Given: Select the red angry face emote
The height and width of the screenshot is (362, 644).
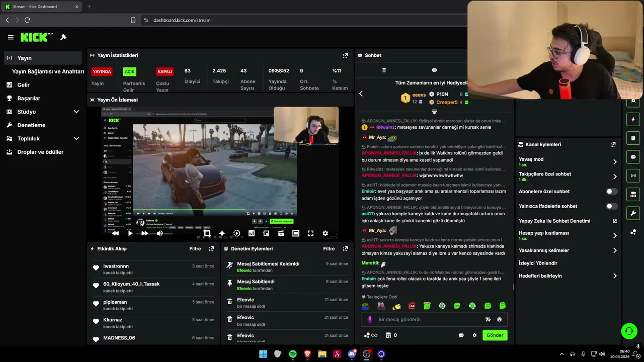Looking at the screenshot, I should point(412,306).
